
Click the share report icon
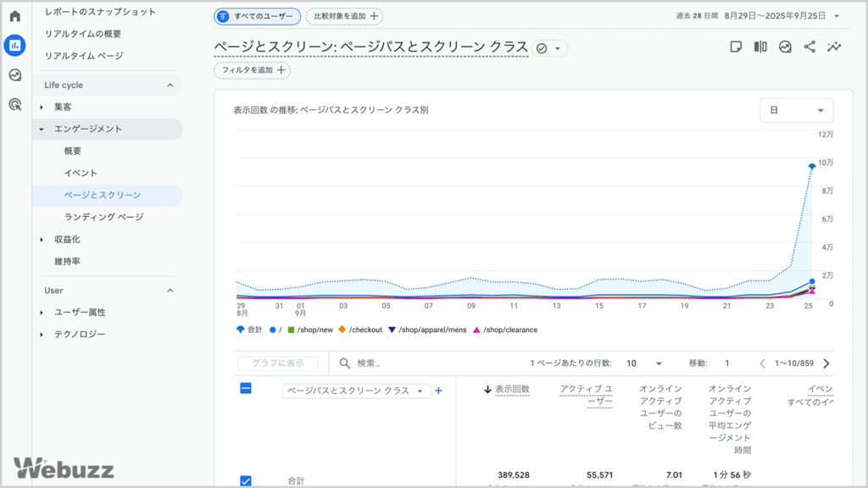810,47
